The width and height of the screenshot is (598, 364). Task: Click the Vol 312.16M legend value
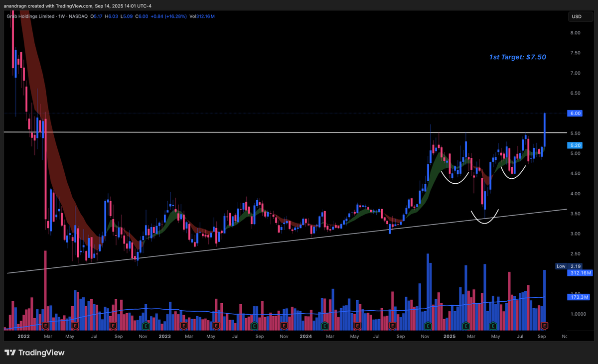(x=201, y=16)
